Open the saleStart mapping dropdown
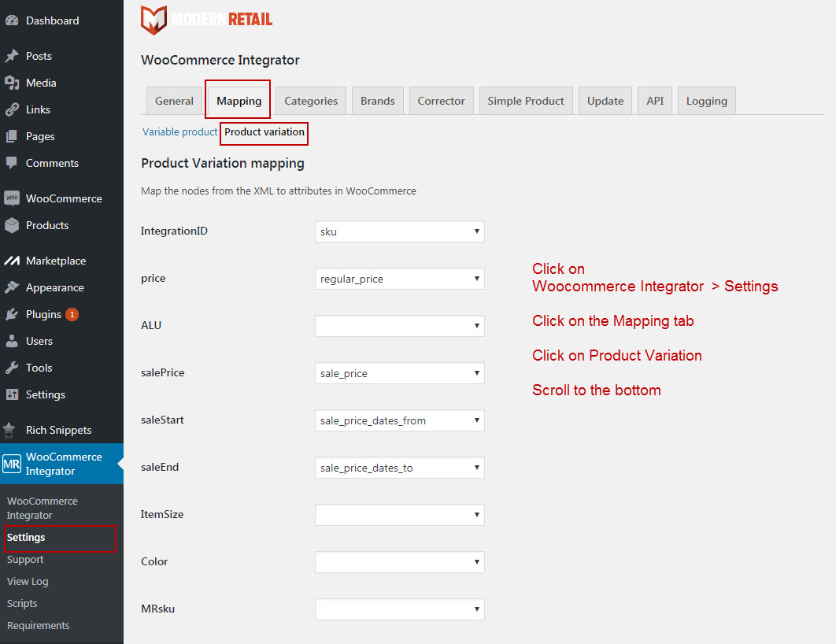 [x=399, y=420]
